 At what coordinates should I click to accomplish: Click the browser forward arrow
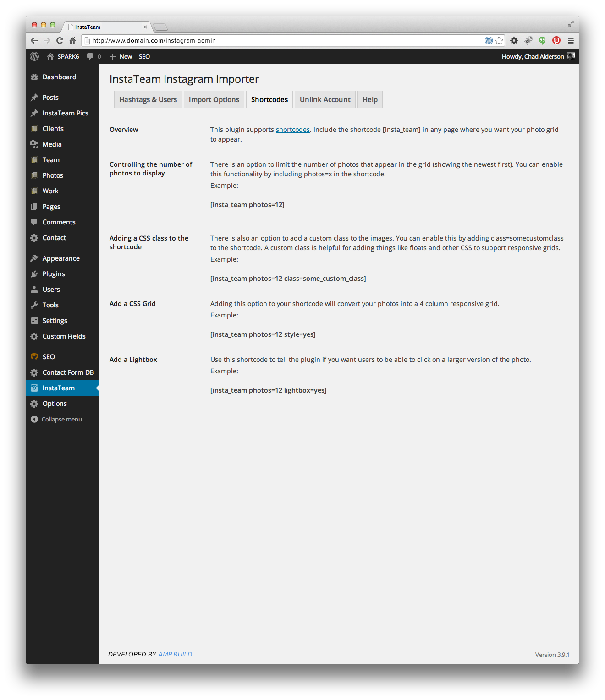click(x=47, y=40)
